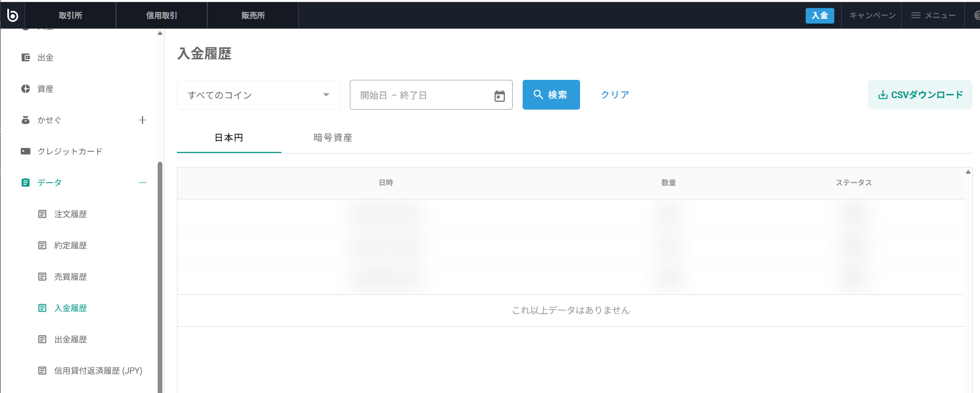The width and height of the screenshot is (980, 393).
Task: Open the 販売所 tab in top navigation
Action: 253,16
